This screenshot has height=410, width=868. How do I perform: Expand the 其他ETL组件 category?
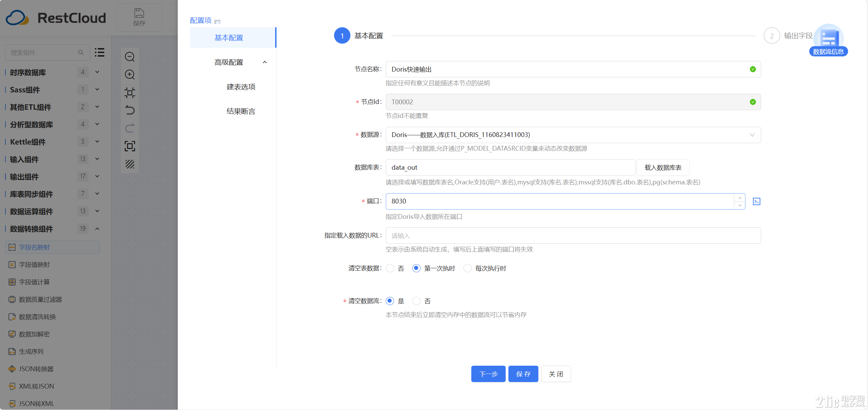pyautogui.click(x=97, y=107)
